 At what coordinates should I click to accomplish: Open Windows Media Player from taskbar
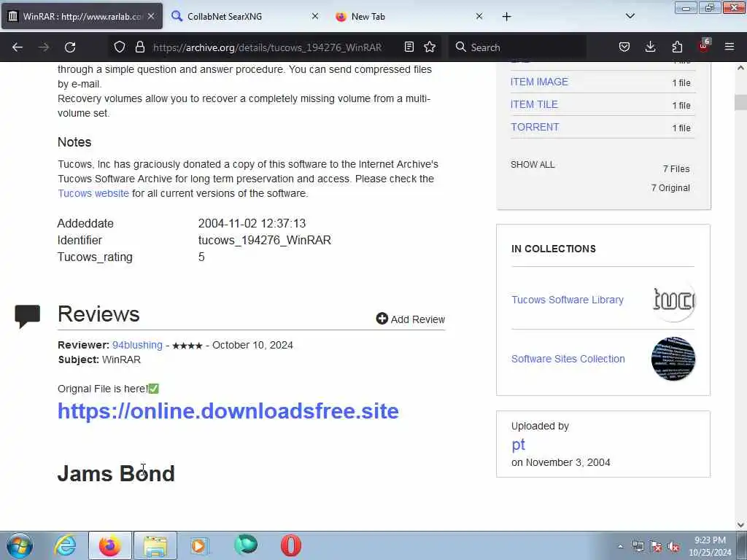point(200,545)
